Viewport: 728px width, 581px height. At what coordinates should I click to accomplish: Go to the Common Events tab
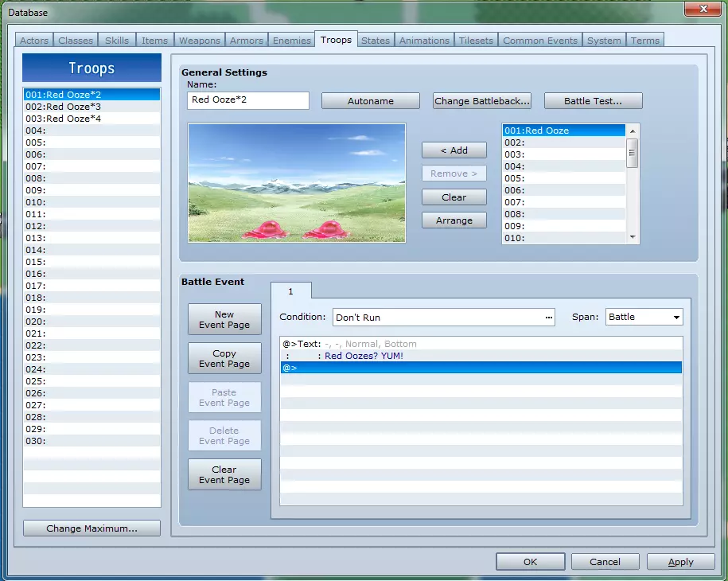pyautogui.click(x=540, y=41)
